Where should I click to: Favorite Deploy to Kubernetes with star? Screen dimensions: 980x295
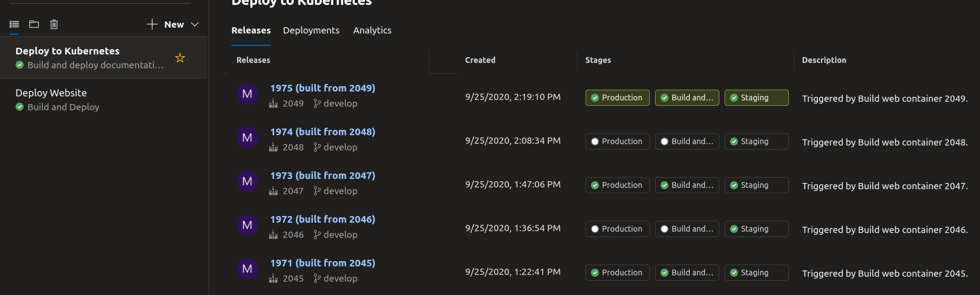tap(180, 58)
